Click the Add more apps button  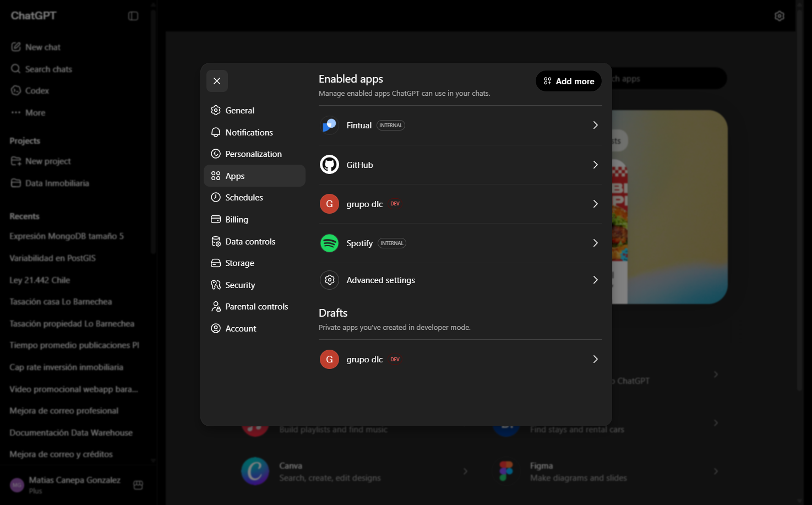[x=569, y=81]
